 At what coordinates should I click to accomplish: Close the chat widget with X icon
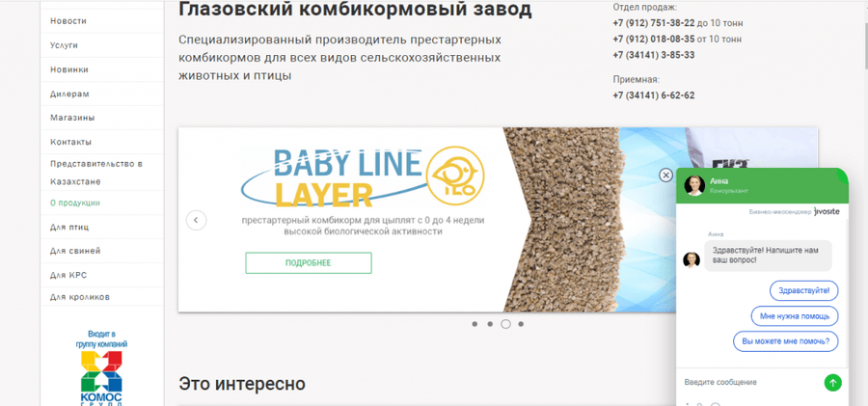pyautogui.click(x=665, y=175)
